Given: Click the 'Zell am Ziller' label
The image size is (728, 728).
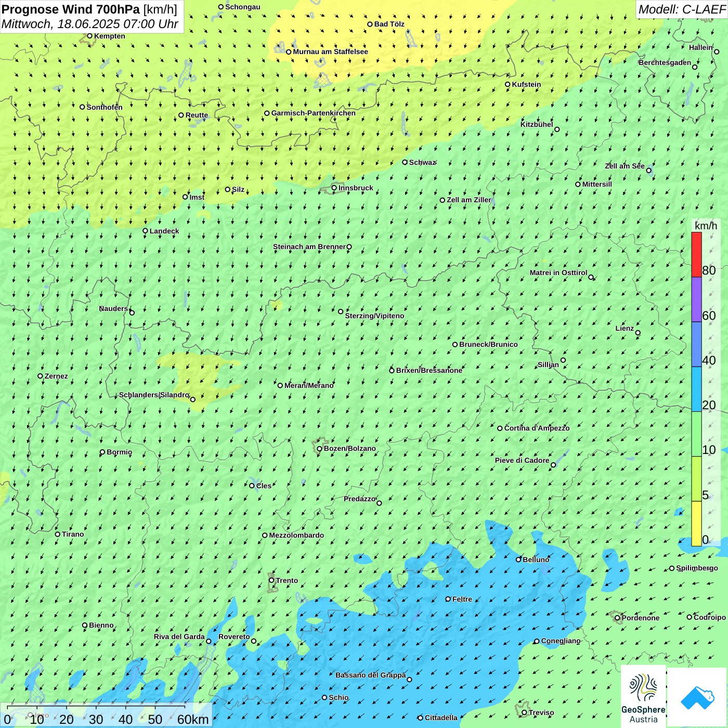Looking at the screenshot, I should (469, 200).
